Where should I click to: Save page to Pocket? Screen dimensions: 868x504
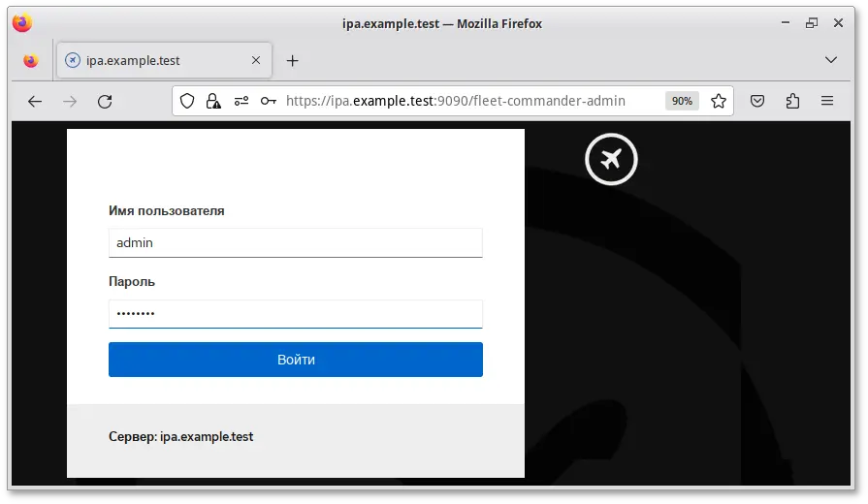758,101
